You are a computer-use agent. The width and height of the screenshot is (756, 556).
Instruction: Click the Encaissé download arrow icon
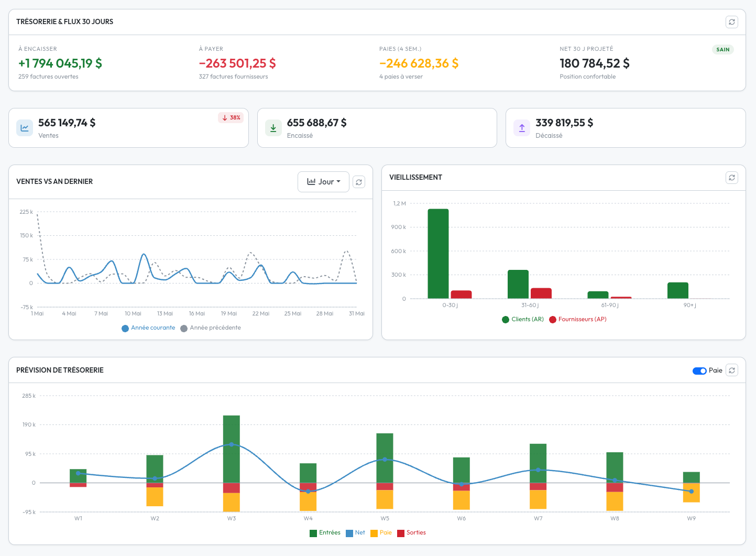click(x=273, y=128)
